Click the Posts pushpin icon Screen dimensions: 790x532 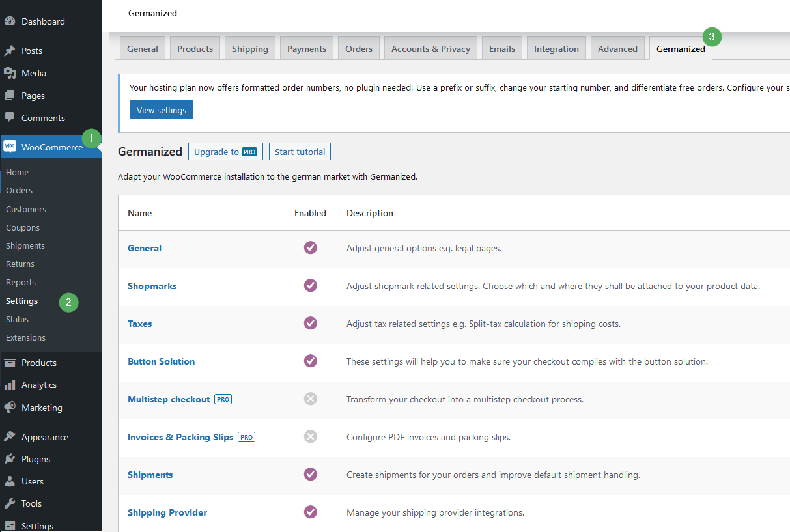coord(10,51)
